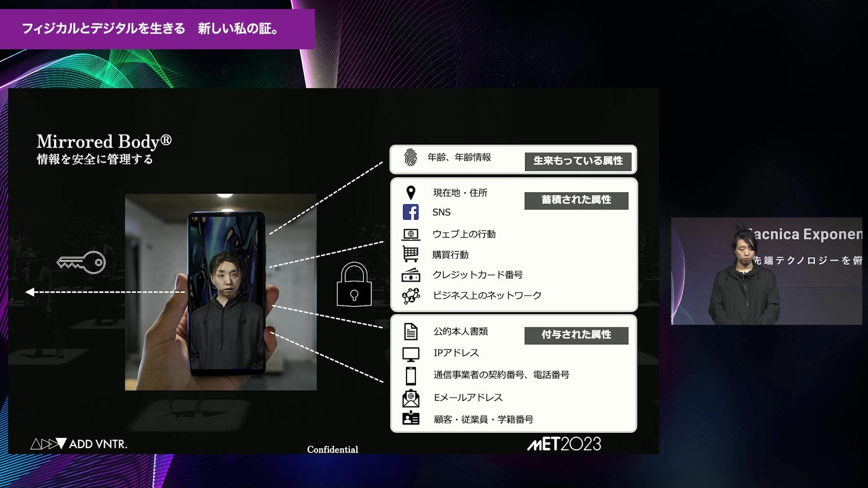The height and width of the screenshot is (488, 868).
Task: Click the email envelope icon
Action: click(x=410, y=398)
